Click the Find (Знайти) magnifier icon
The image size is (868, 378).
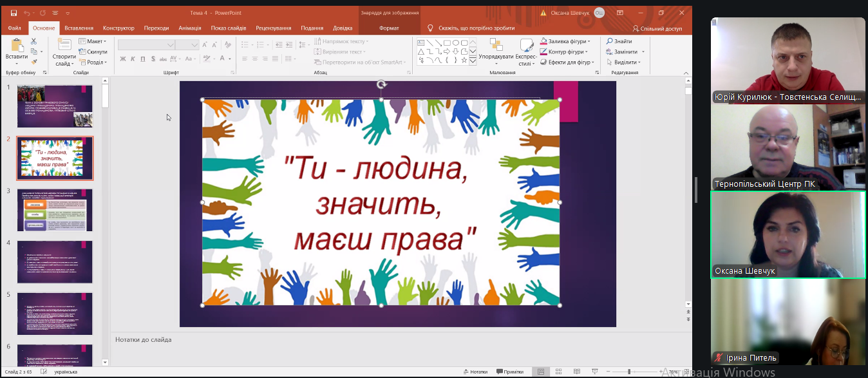609,41
